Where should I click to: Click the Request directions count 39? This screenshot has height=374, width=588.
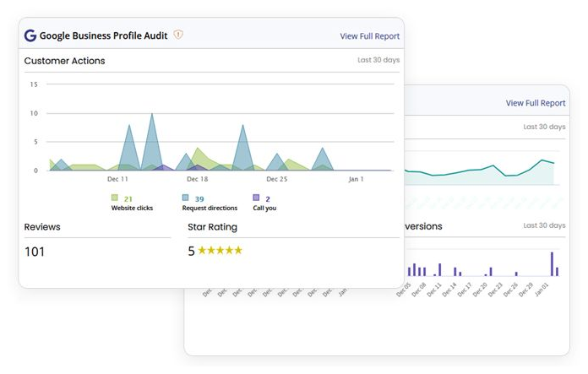[x=199, y=199]
